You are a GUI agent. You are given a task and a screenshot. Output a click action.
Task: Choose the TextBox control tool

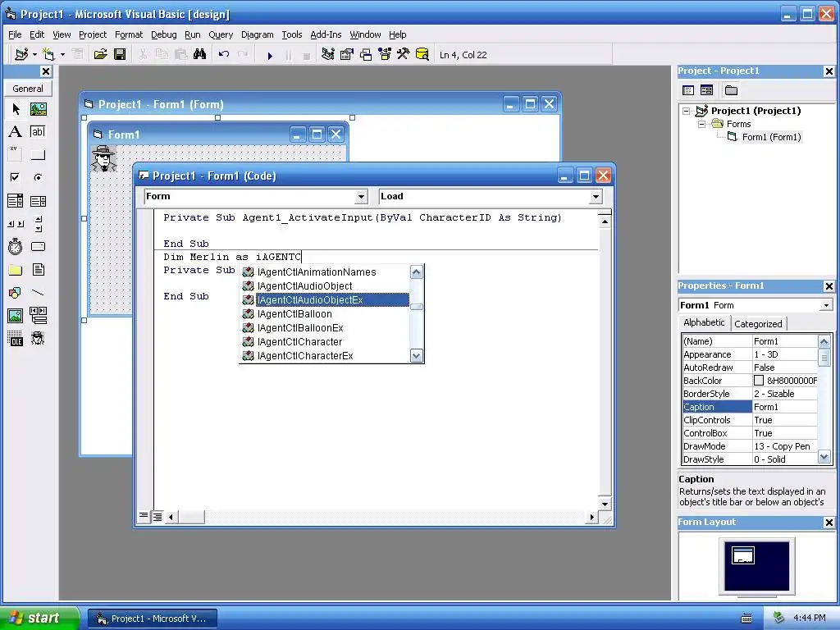38,132
